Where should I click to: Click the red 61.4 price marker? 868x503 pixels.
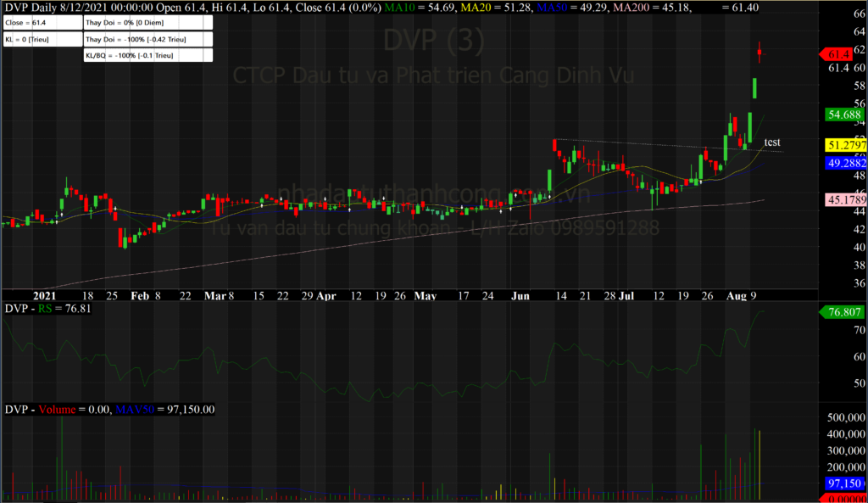(x=838, y=54)
